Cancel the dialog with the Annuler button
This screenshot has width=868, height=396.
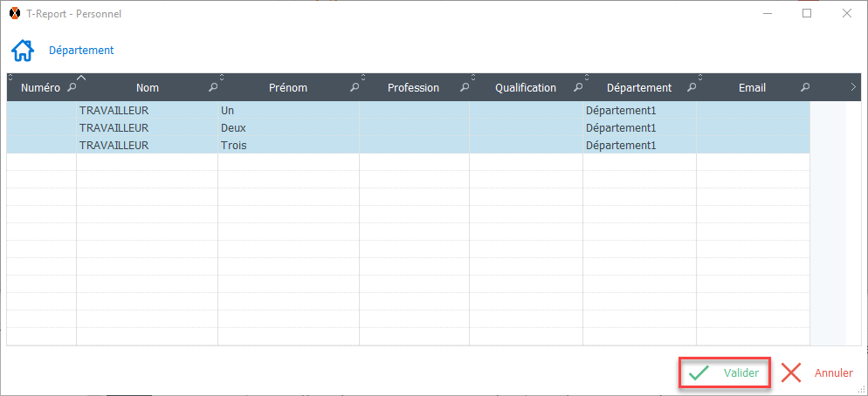pyautogui.click(x=816, y=373)
